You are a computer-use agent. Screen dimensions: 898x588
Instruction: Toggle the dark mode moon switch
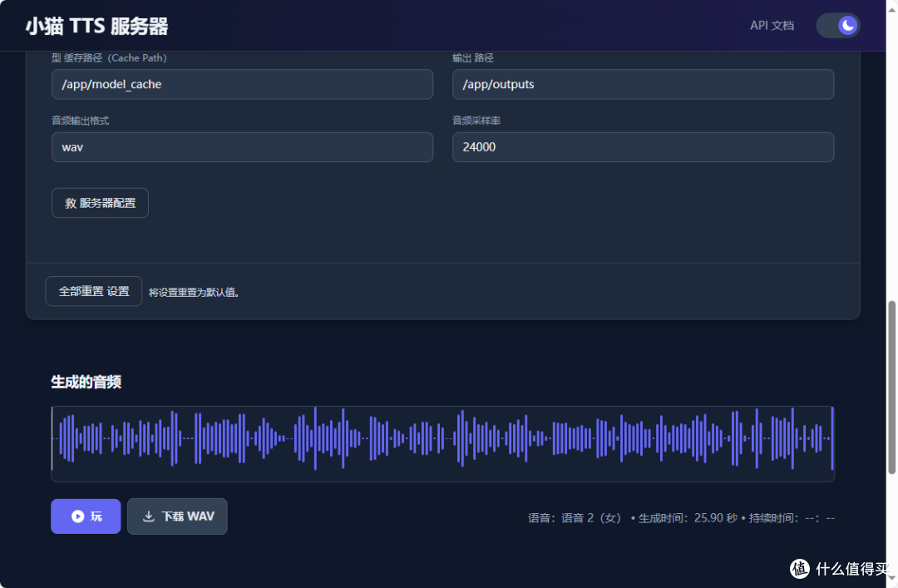point(838,25)
